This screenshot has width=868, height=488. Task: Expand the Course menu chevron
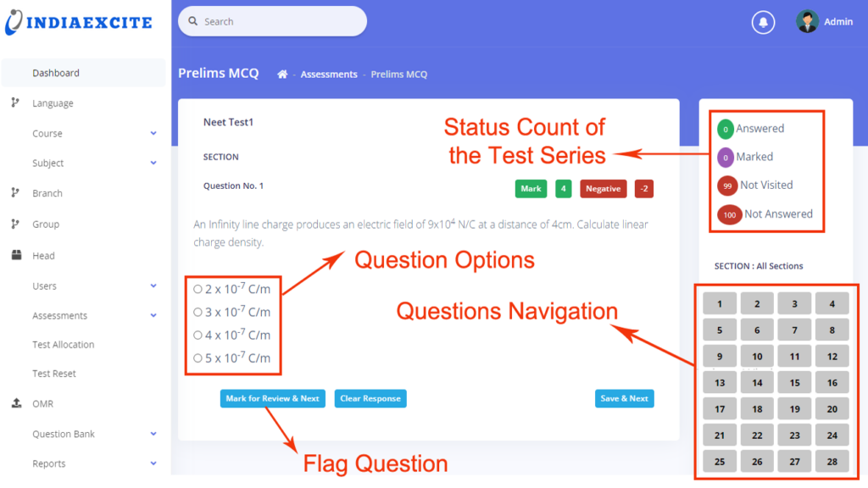[x=153, y=133]
